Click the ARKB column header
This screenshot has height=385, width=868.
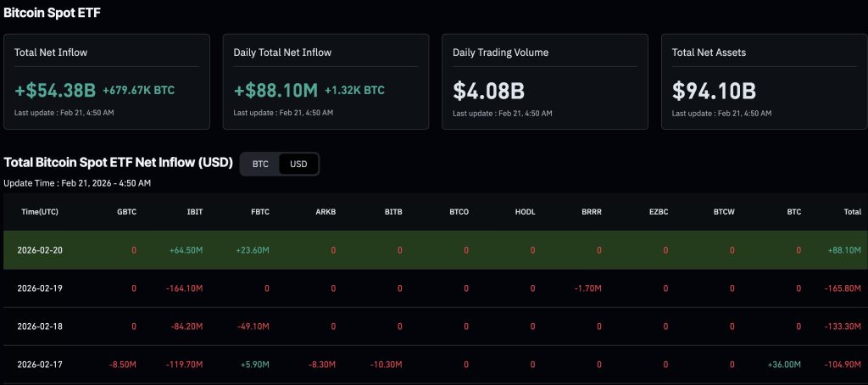click(325, 211)
